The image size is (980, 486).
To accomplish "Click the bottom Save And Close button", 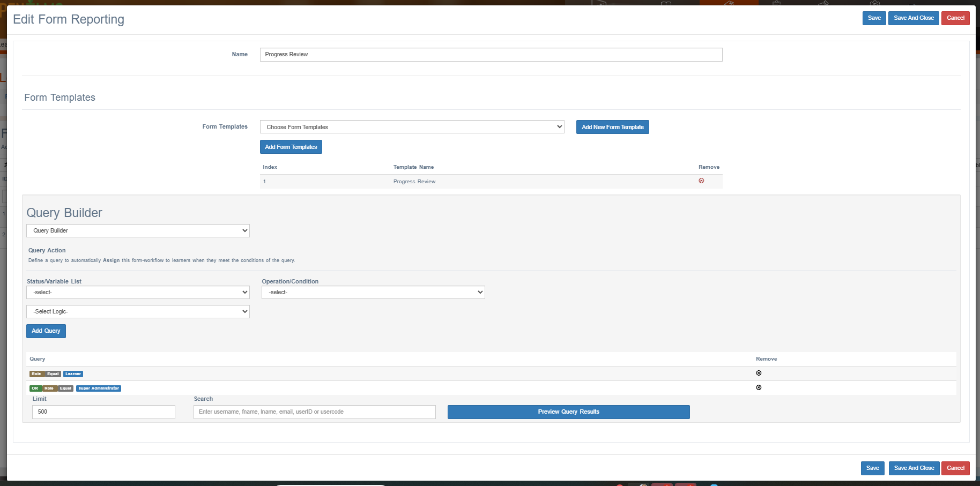I will [914, 468].
